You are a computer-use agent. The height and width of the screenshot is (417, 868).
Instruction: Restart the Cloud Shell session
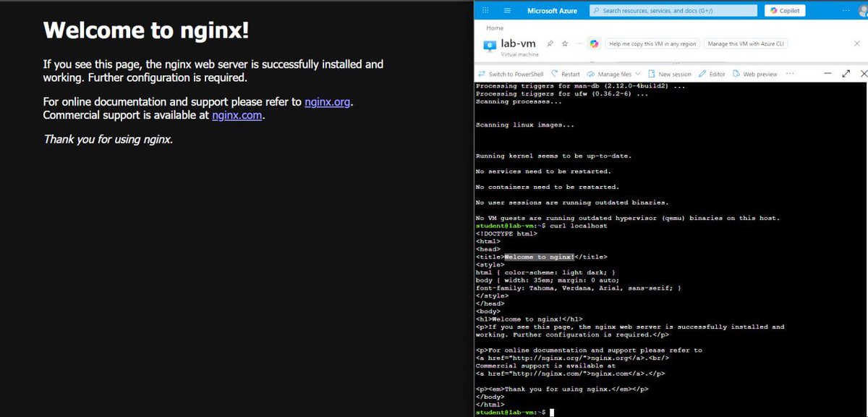(565, 74)
